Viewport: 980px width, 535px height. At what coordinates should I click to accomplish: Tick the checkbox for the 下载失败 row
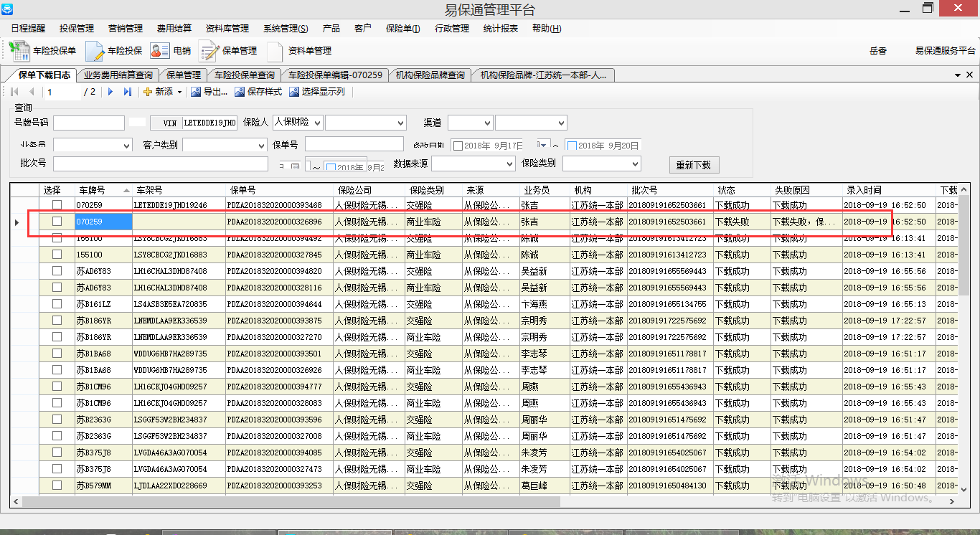click(x=57, y=222)
